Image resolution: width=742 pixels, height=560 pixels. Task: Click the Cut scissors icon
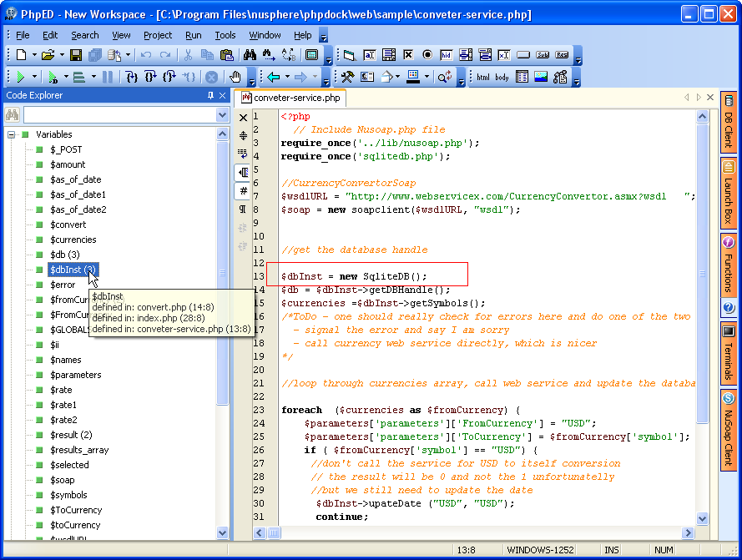(189, 55)
